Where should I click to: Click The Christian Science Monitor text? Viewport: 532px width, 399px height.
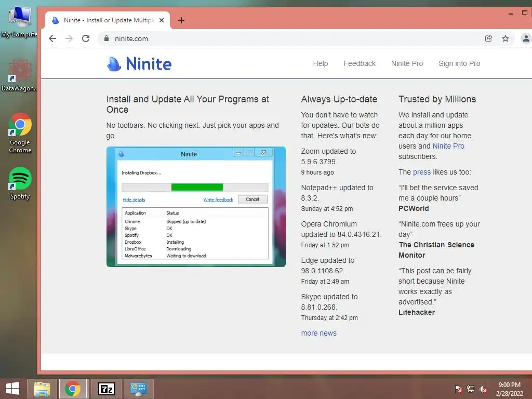point(436,250)
